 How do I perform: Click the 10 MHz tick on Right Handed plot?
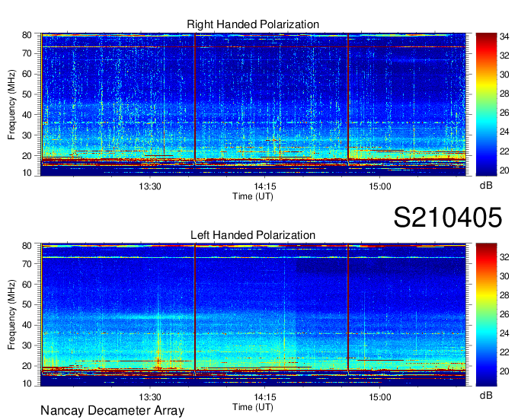pos(27,173)
